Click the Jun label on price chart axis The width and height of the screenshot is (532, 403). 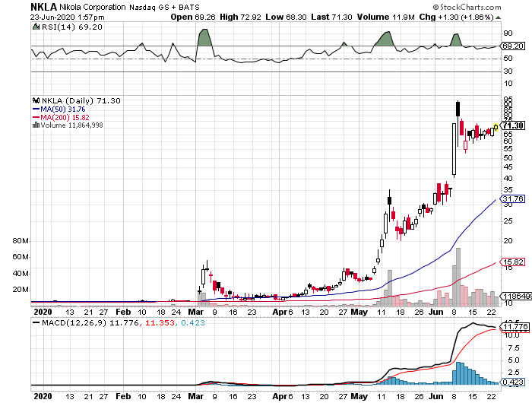436,312
